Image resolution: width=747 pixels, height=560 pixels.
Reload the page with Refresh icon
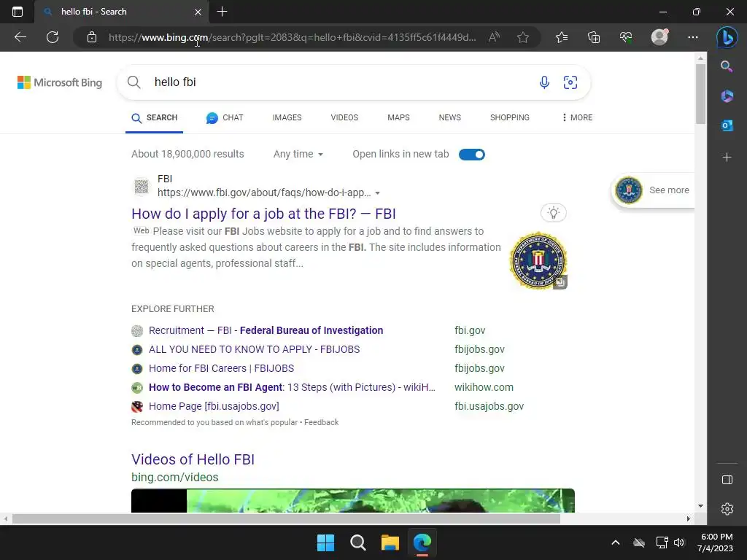pyautogui.click(x=53, y=37)
